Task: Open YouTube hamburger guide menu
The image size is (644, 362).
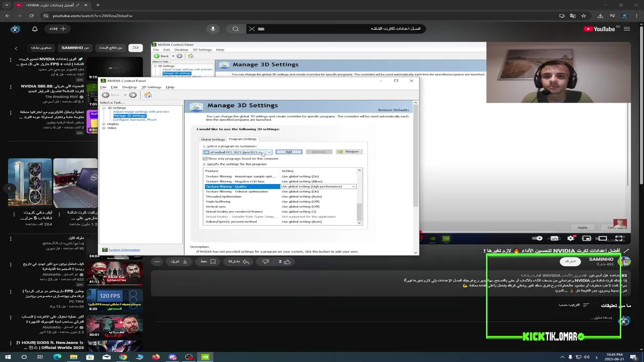Action: pyautogui.click(x=627, y=29)
